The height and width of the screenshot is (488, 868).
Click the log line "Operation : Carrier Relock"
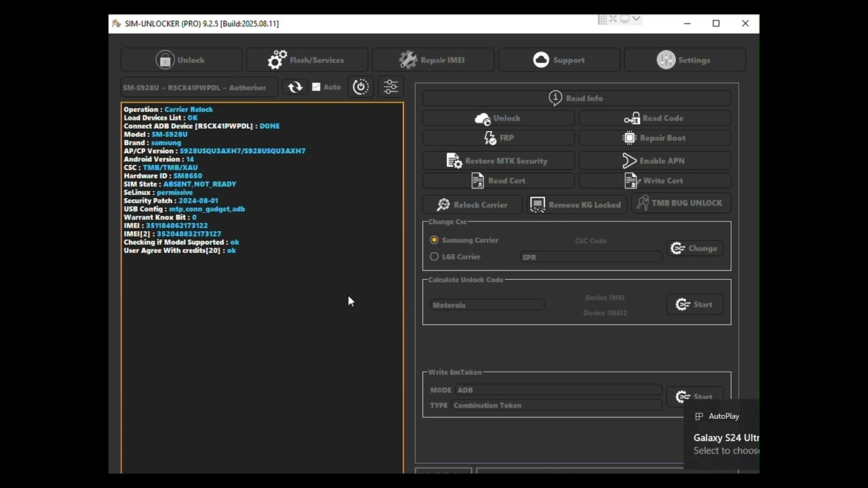coord(168,109)
